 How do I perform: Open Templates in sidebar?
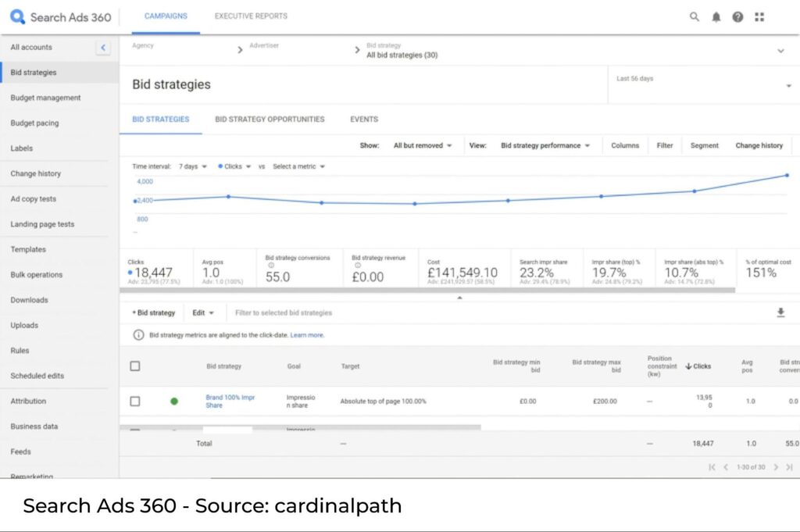[28, 249]
